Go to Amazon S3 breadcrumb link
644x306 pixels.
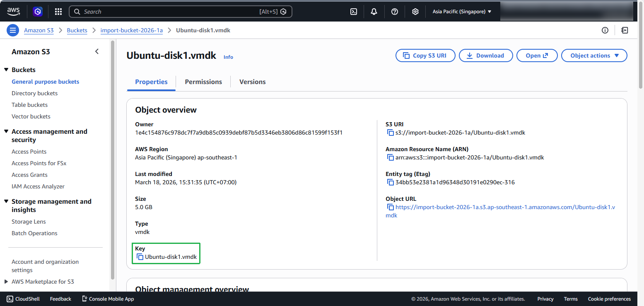pyautogui.click(x=39, y=30)
